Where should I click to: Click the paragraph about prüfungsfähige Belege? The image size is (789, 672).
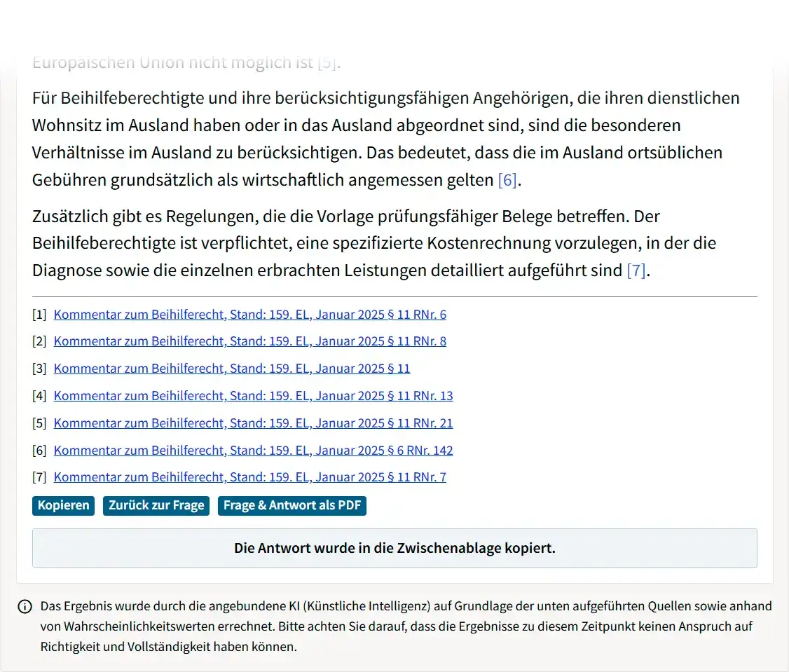373,242
